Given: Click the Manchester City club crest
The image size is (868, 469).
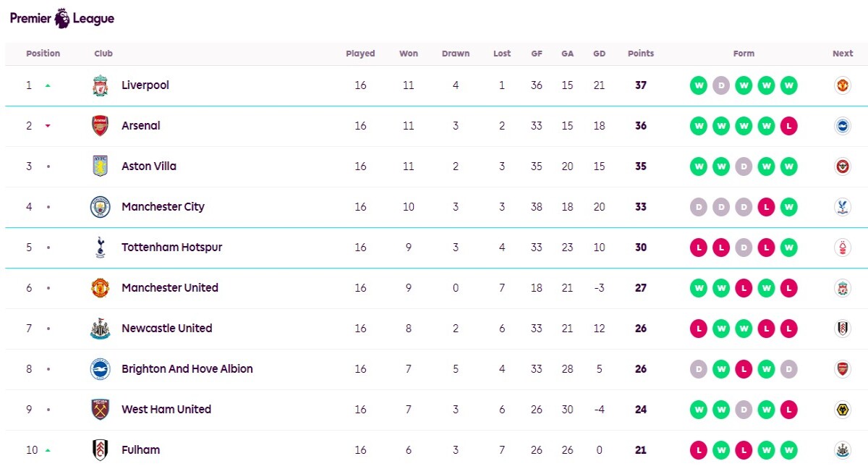Looking at the screenshot, I should [101, 207].
